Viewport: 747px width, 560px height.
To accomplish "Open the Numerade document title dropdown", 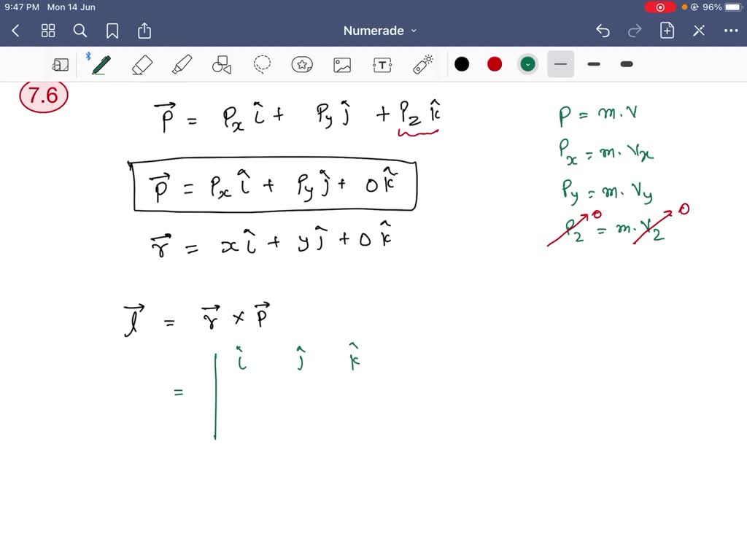I will click(x=379, y=31).
